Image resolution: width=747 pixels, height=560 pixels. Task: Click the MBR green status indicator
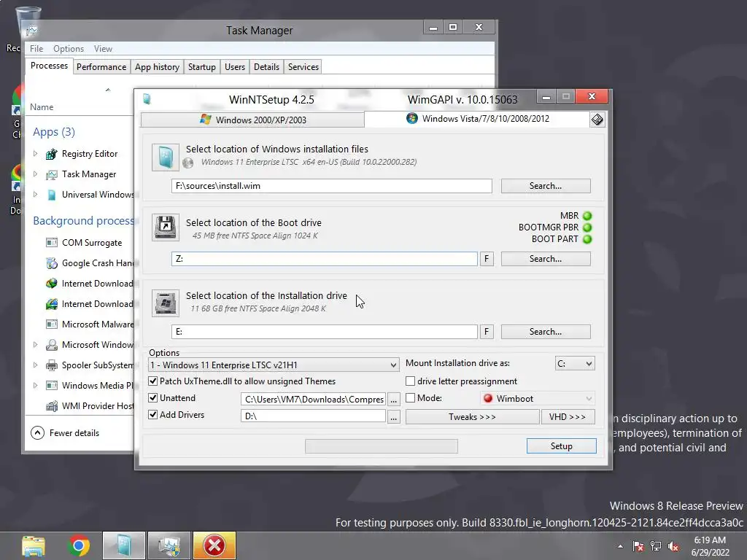click(587, 216)
